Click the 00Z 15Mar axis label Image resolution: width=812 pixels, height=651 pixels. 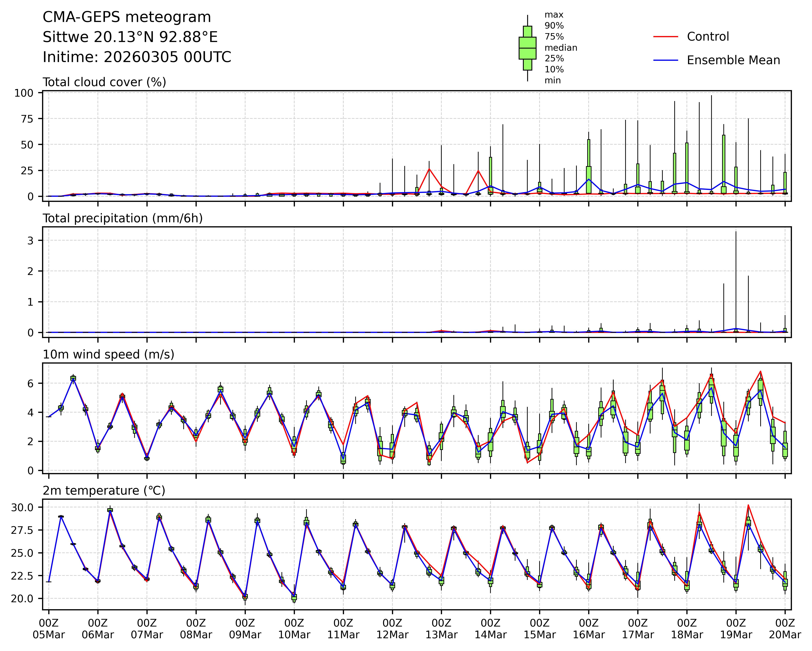tap(539, 629)
